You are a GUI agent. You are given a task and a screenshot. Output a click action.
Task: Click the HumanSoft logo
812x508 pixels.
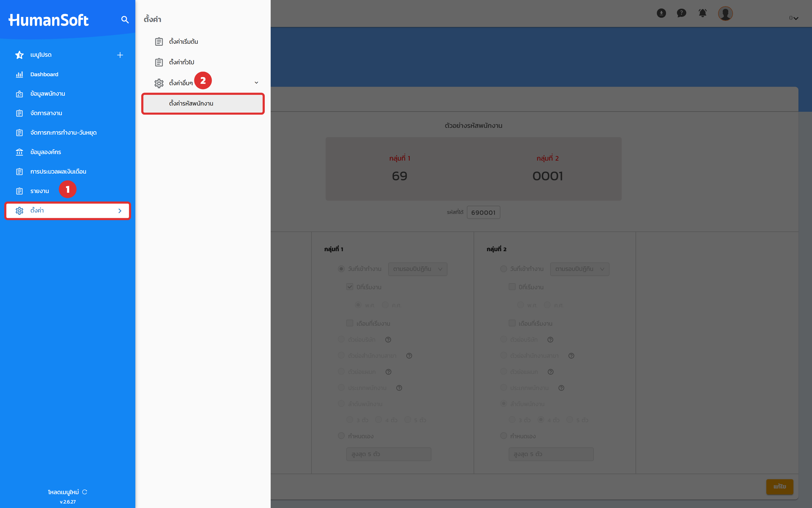48,20
